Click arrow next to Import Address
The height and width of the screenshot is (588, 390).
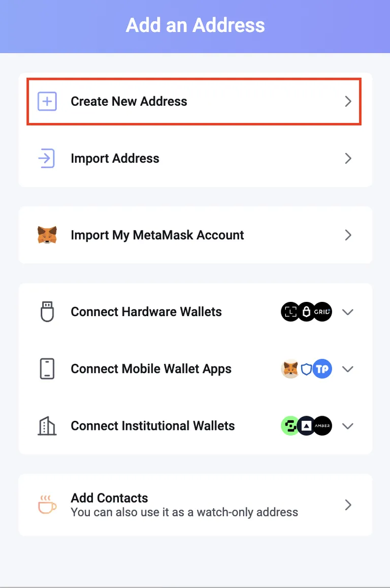[348, 158]
